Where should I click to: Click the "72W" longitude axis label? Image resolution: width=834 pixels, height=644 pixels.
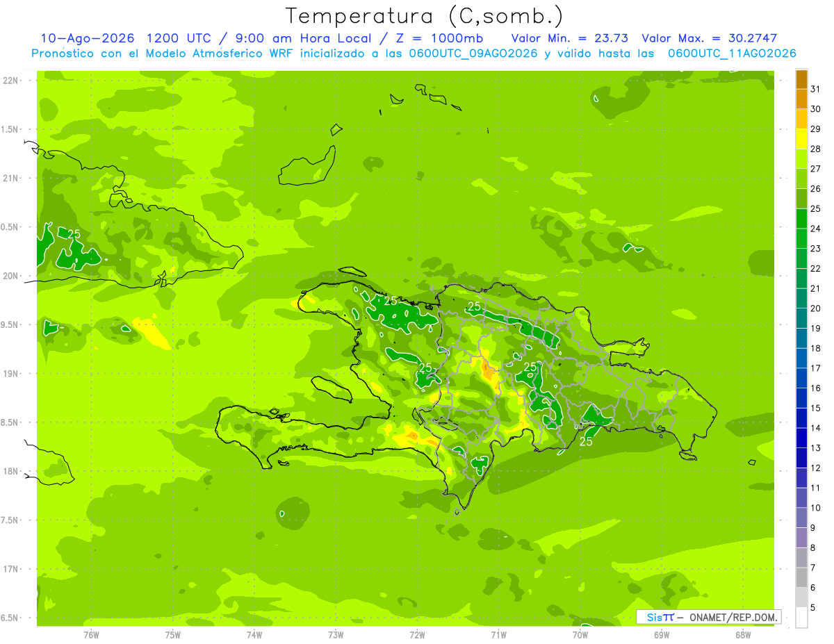coord(417,634)
